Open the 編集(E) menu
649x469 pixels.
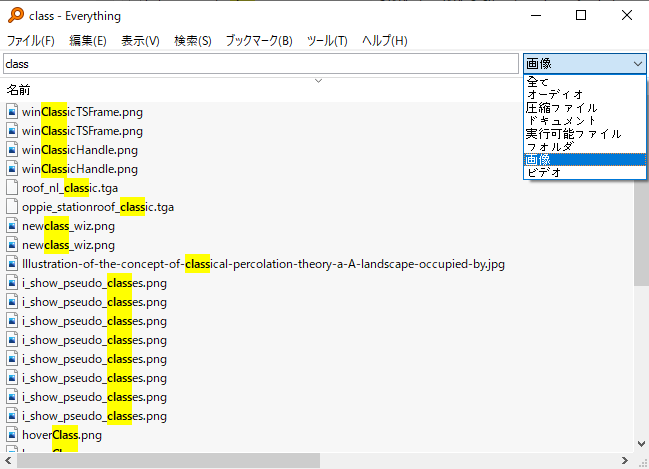[x=88, y=41]
